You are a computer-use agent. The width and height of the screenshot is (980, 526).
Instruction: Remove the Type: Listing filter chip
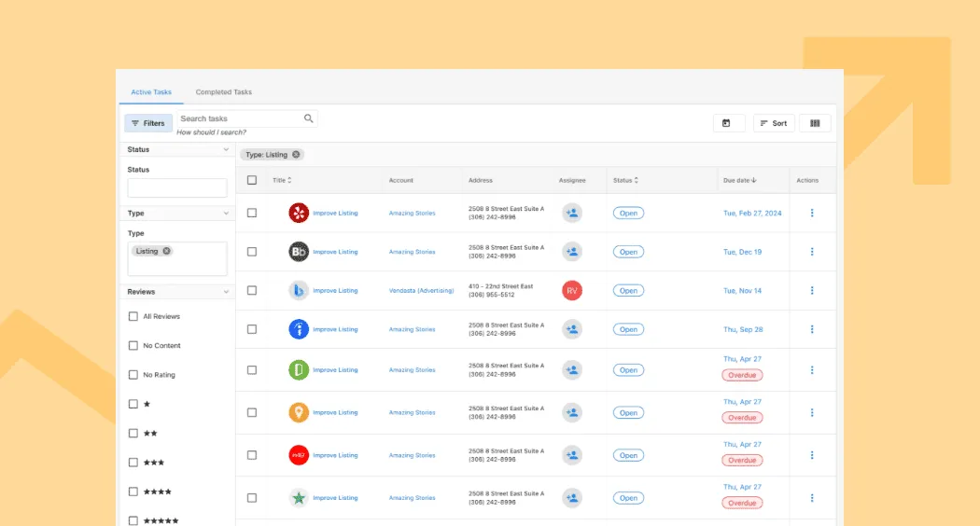(x=296, y=155)
